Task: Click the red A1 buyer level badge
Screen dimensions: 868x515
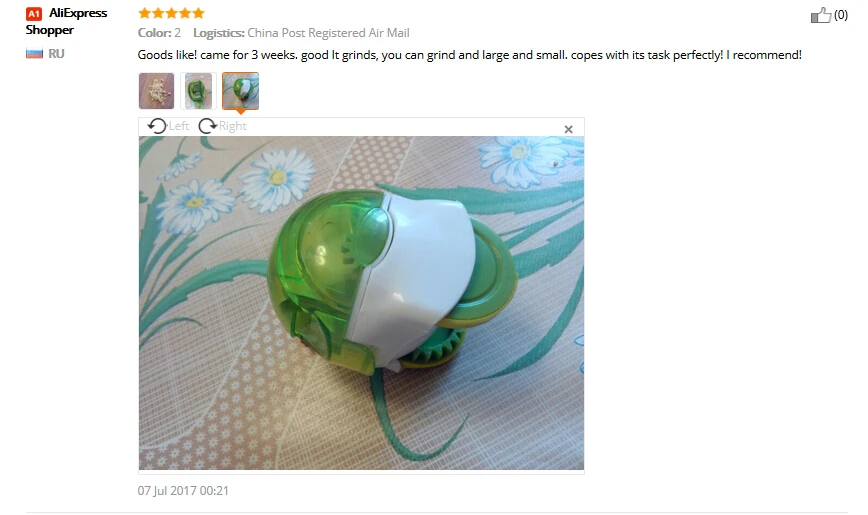Action: (34, 13)
